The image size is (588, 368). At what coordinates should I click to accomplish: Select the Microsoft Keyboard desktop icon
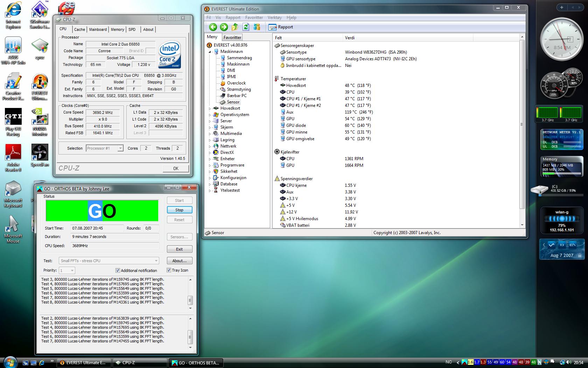13,194
